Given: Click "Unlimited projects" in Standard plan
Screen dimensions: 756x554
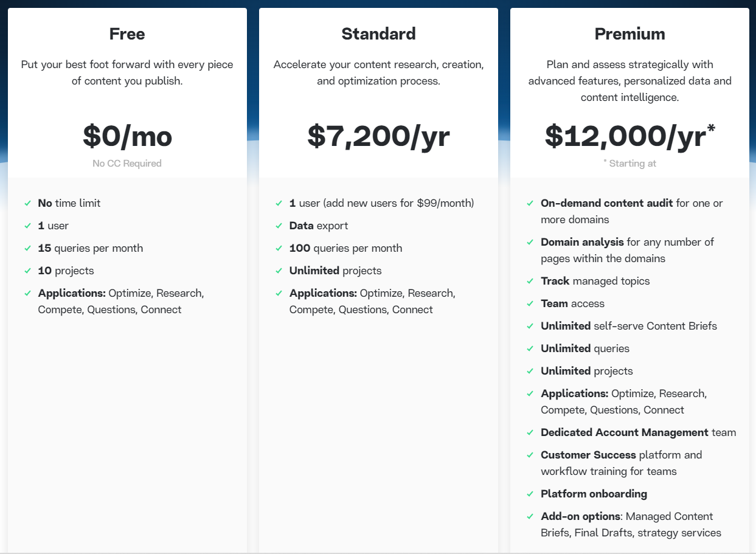Looking at the screenshot, I should 336,271.
